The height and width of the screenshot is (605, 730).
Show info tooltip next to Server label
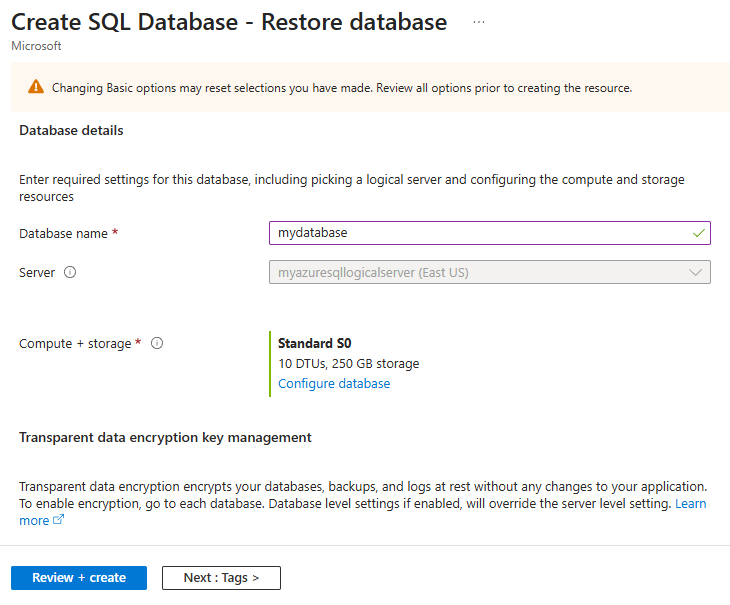point(70,272)
